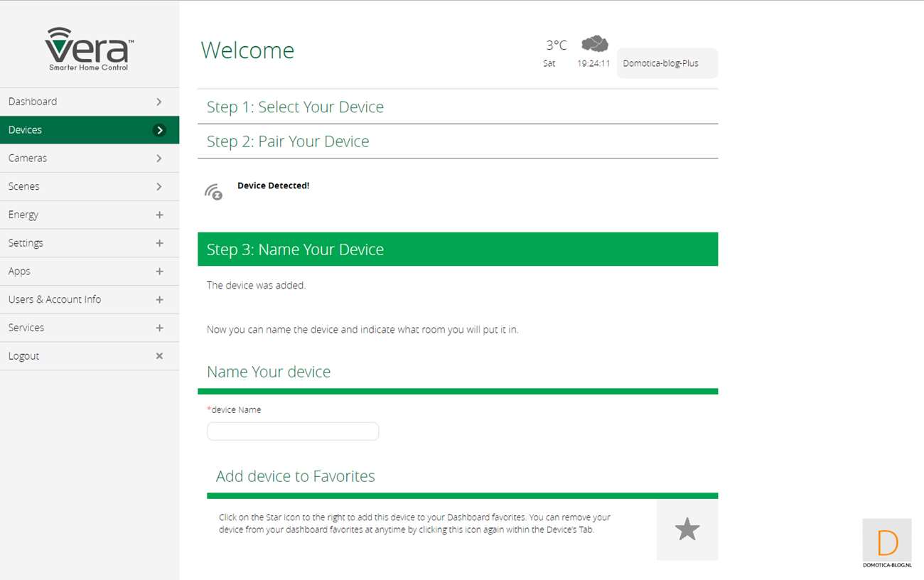Expand the Services plus sign
This screenshot has height=580, width=924.
[x=159, y=328]
